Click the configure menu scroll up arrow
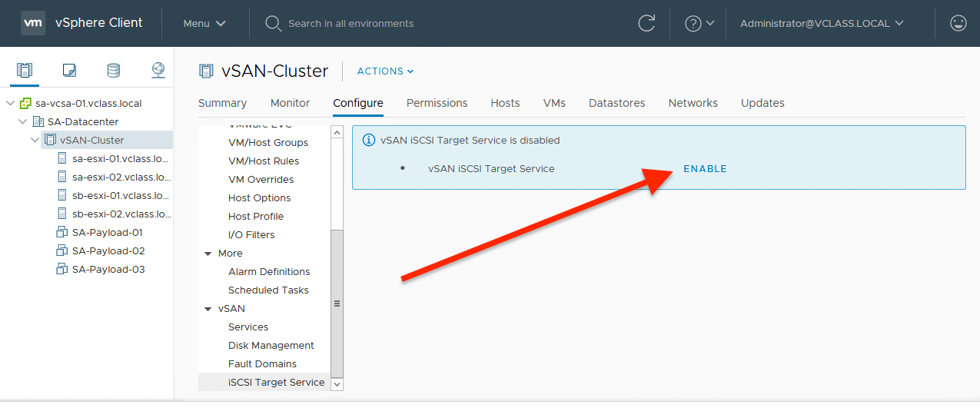The height and width of the screenshot is (408, 980). (337, 132)
